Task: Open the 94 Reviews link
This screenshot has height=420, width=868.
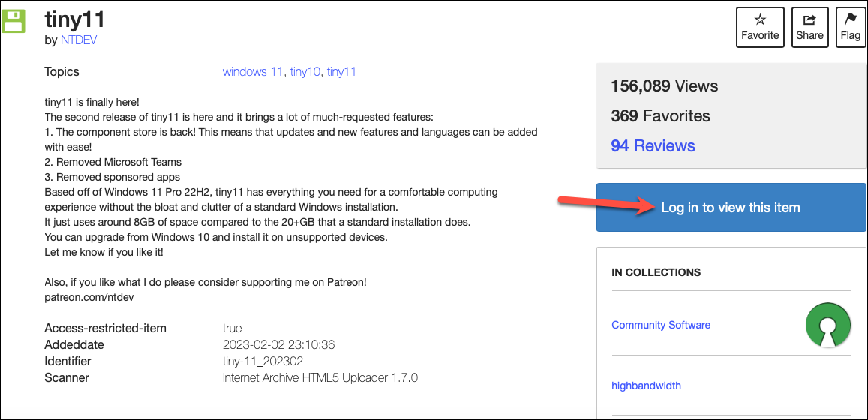Action: [x=653, y=146]
